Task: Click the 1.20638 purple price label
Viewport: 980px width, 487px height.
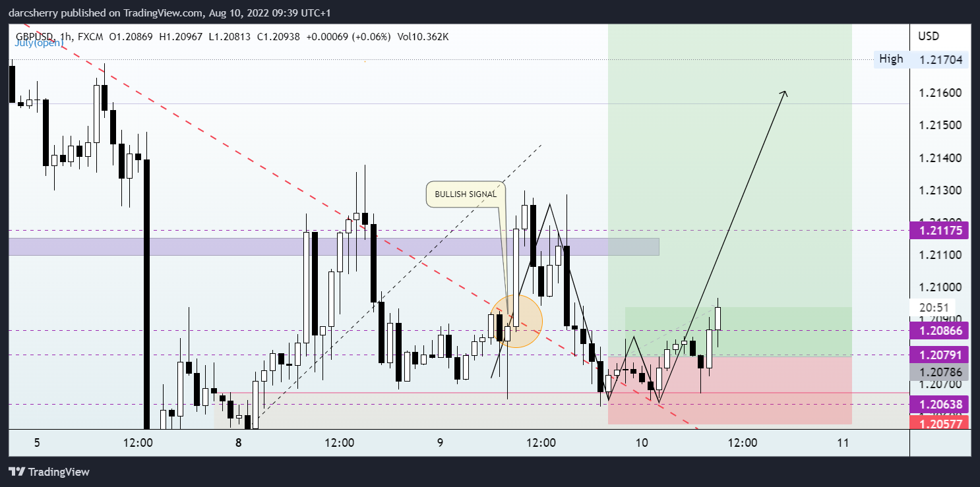Action: click(939, 404)
